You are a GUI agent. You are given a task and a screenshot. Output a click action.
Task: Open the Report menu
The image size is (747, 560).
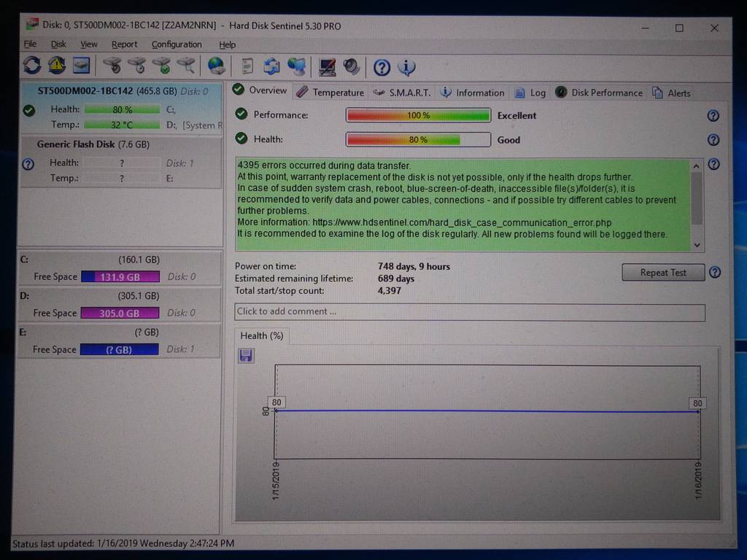(124, 44)
